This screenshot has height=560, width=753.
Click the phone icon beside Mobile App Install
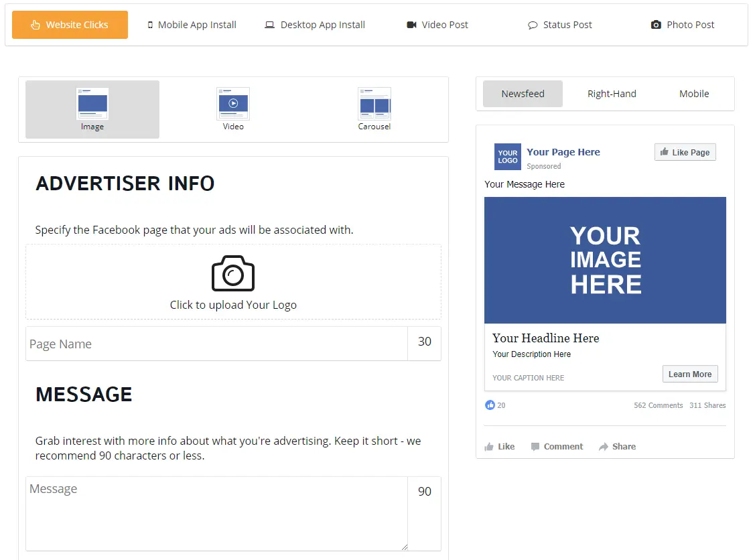click(x=149, y=24)
